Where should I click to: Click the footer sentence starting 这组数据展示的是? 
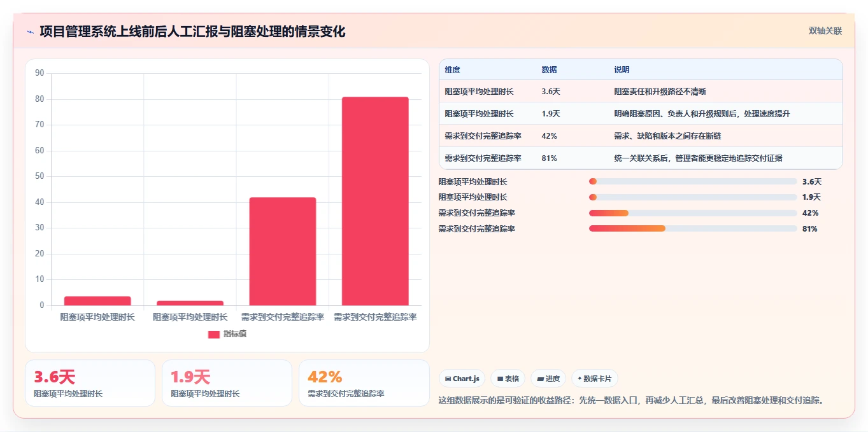pyautogui.click(x=632, y=401)
